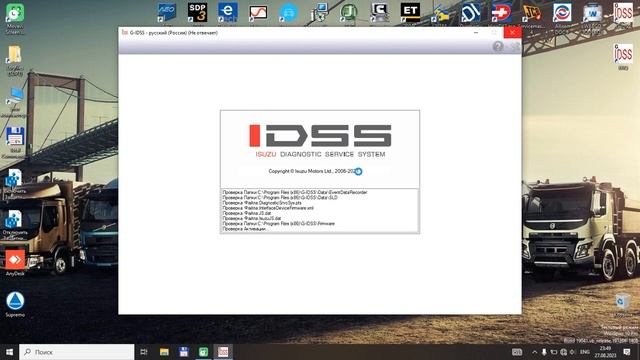
Task: Open File Explorer from the taskbar
Action: coord(164,351)
